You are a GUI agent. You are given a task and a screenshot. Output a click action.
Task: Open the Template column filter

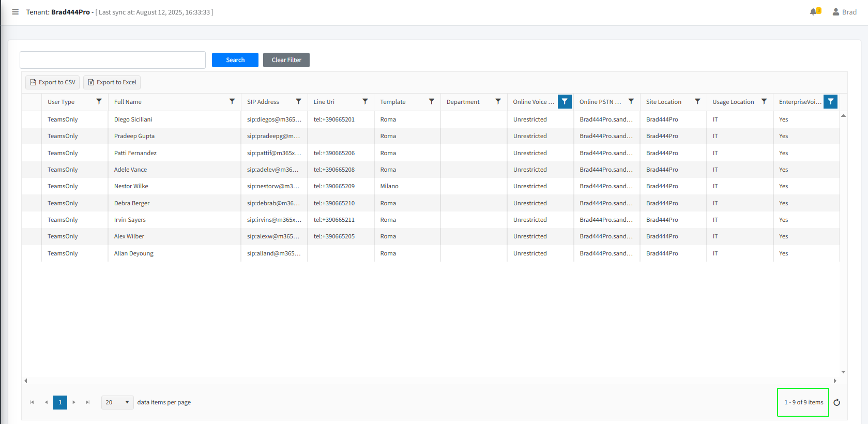click(x=432, y=102)
